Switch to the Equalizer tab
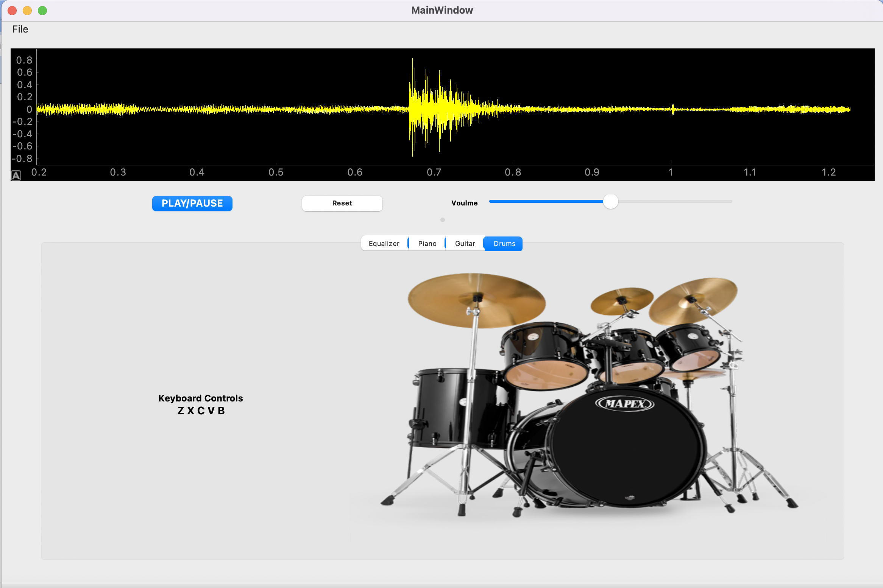The height and width of the screenshot is (588, 883). [384, 244]
